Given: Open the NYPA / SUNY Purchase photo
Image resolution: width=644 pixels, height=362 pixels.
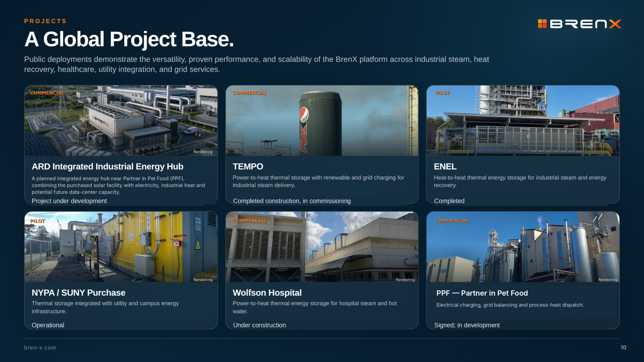Looking at the screenshot, I should pyautogui.click(x=121, y=247).
